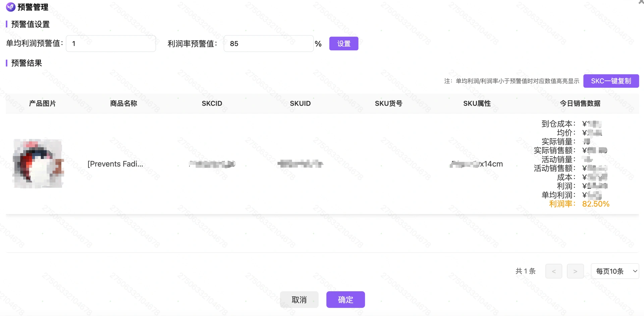
Task: Click the orange 利润率 label
Action: pos(562,204)
